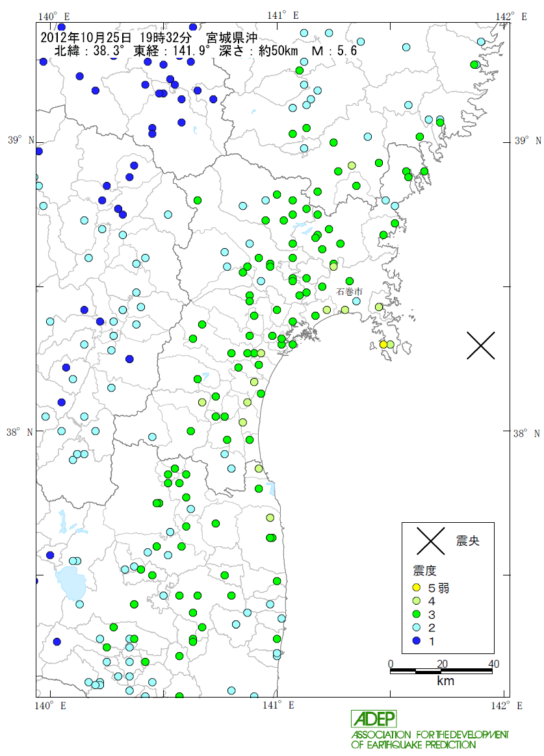Image resolution: width=544 pixels, height=756 pixels.
Task: Click the 142° E label on bottom axis
Action: [x=506, y=706]
